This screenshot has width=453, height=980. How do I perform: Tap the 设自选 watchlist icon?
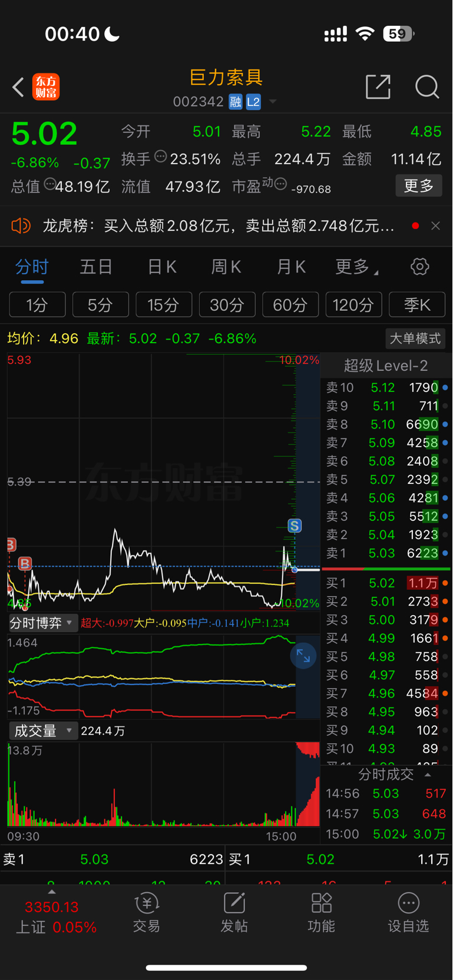pyautogui.click(x=408, y=912)
